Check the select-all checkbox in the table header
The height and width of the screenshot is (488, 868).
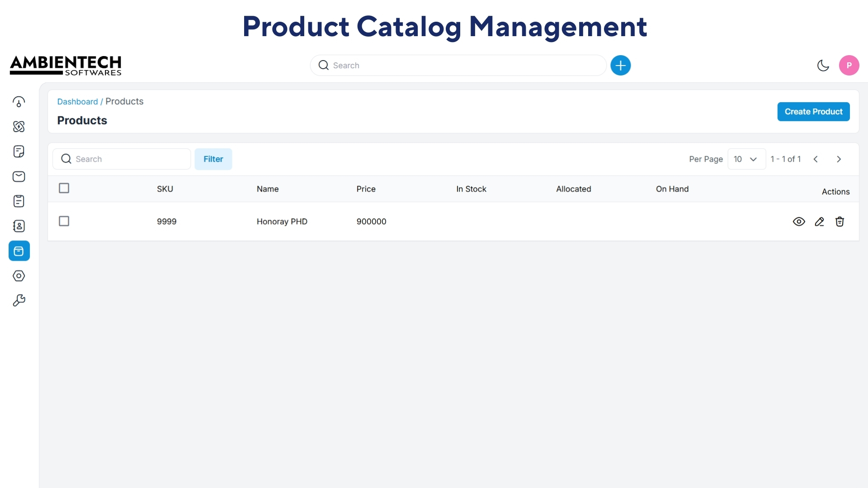[64, 188]
